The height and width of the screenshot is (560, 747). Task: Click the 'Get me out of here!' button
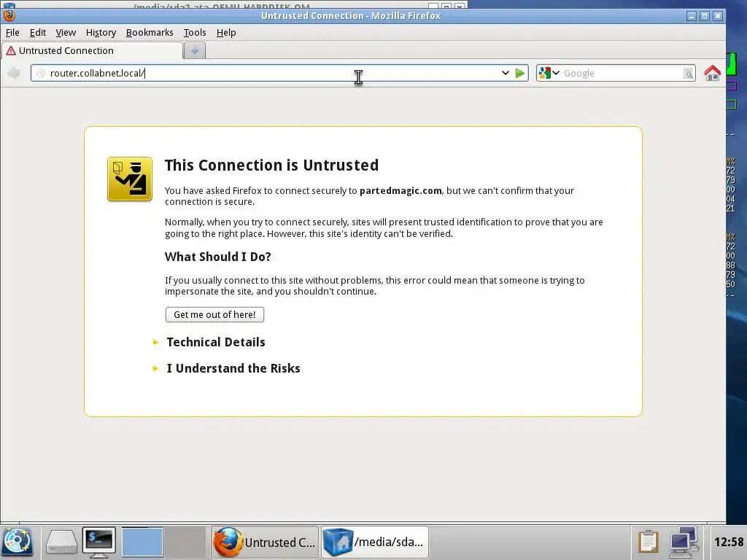tap(214, 314)
